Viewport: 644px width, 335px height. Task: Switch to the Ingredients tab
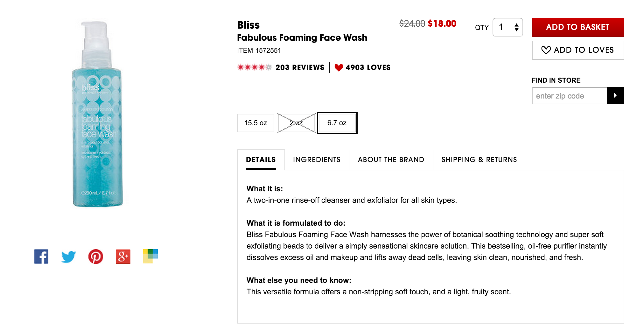pyautogui.click(x=317, y=160)
